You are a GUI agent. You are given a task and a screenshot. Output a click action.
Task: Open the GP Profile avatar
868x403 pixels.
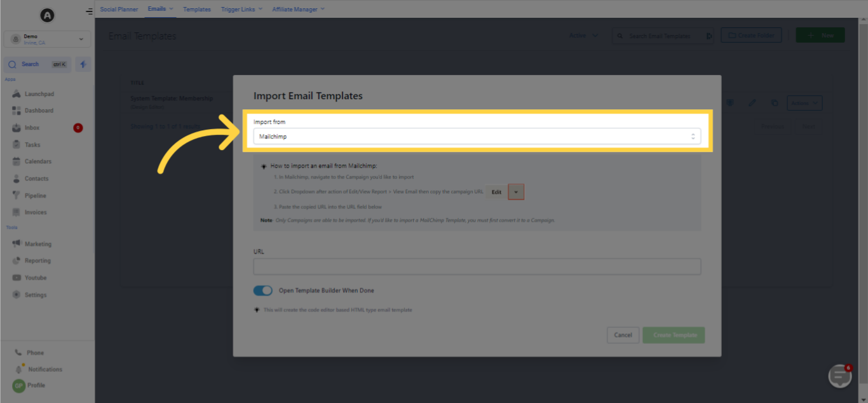tap(19, 385)
